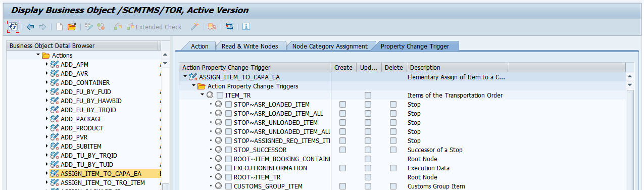Go forward with the right arrow icon
Image resolution: width=644 pixels, height=190 pixels.
42,27
